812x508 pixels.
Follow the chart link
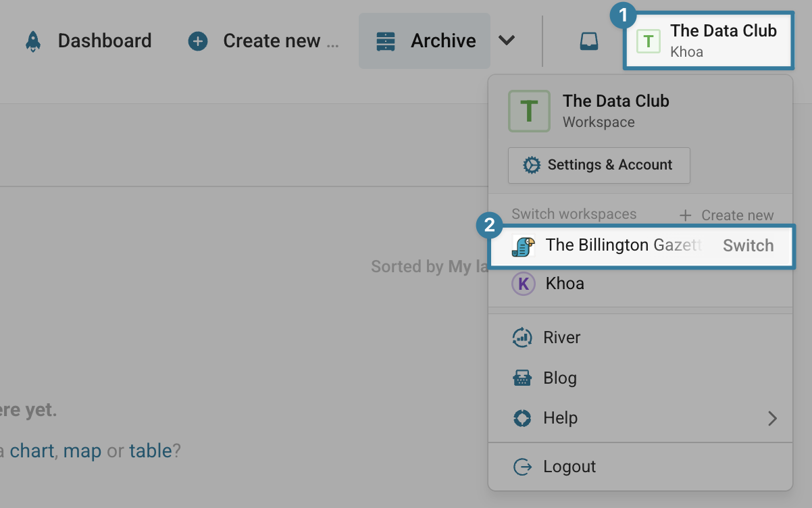pyautogui.click(x=32, y=451)
